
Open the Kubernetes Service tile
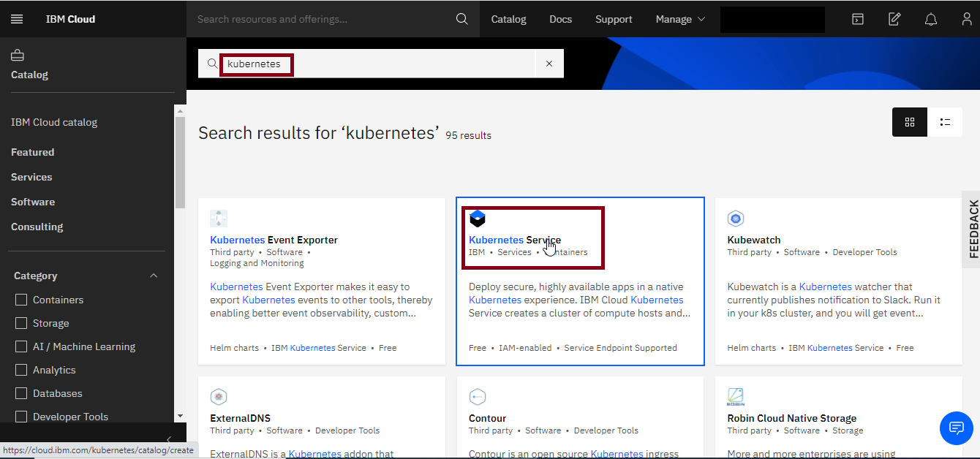point(515,240)
